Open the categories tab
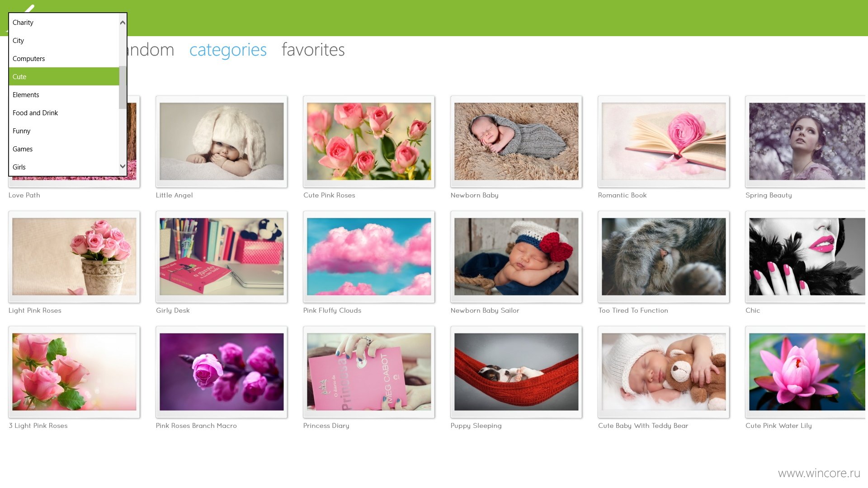The image size is (868, 488). tap(228, 50)
